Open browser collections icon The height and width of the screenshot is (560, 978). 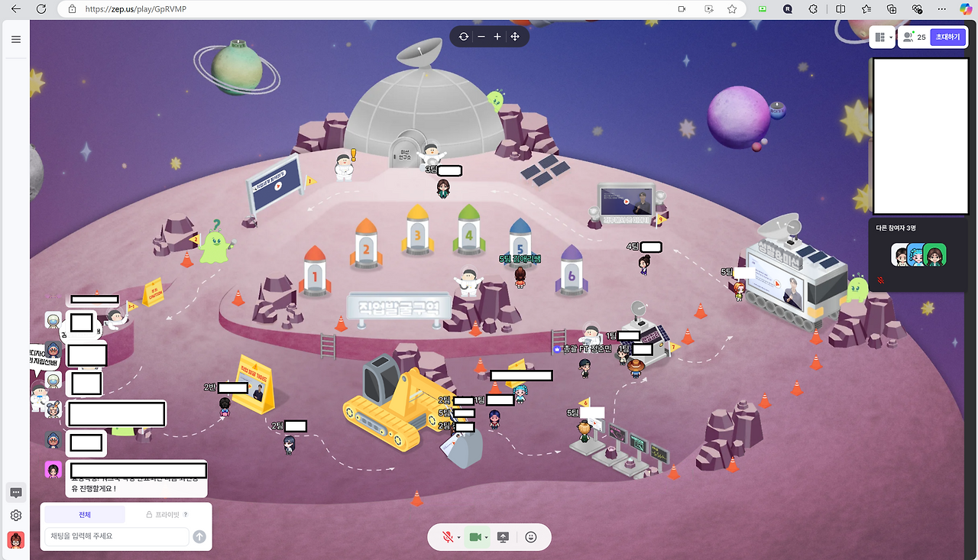(892, 9)
